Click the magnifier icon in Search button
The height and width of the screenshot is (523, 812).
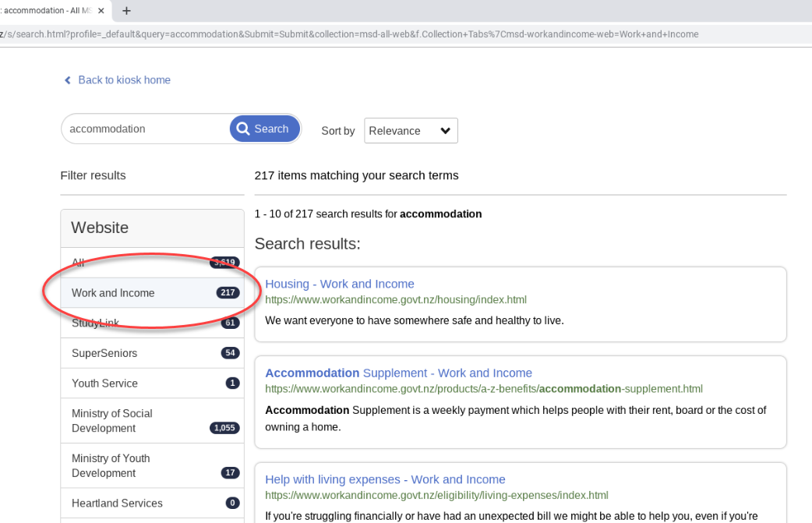[x=243, y=129]
